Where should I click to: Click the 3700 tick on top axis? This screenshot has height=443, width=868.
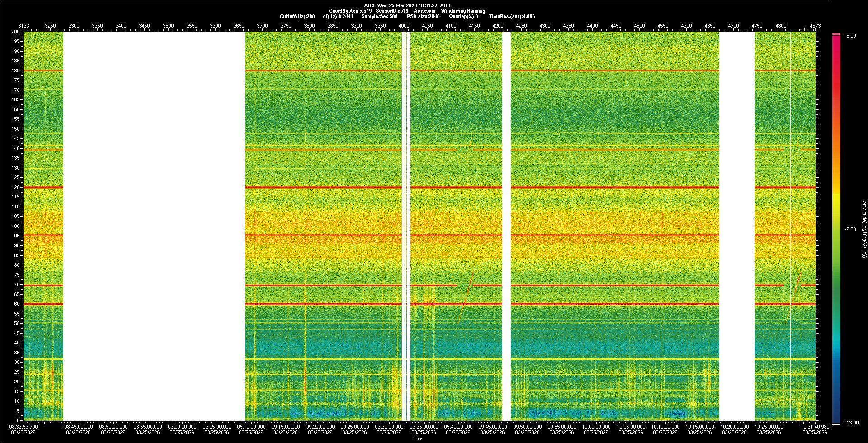[x=262, y=26]
